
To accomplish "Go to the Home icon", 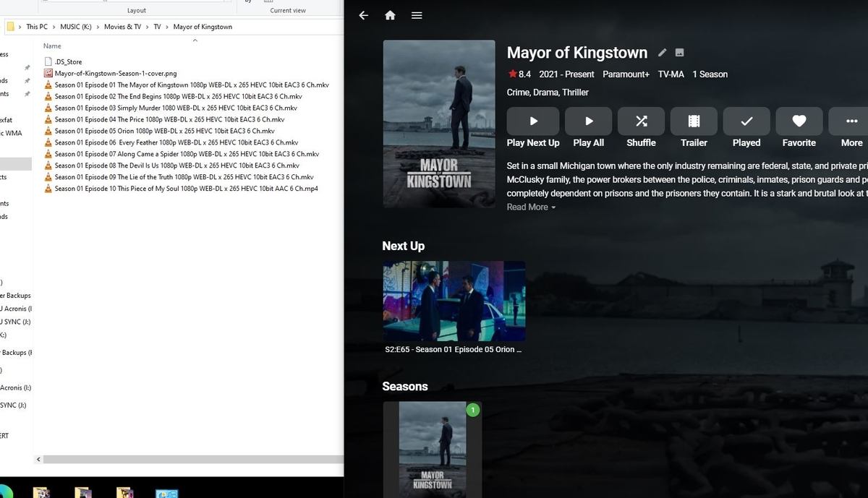I will [390, 15].
